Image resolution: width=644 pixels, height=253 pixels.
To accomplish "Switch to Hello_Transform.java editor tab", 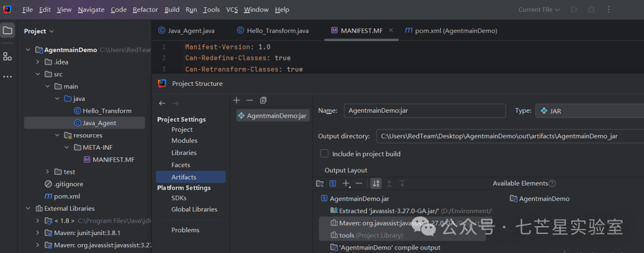I will click(273, 30).
